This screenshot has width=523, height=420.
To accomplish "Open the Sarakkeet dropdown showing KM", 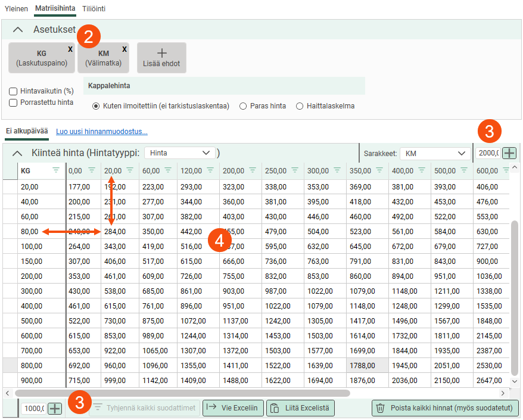I will coord(435,153).
